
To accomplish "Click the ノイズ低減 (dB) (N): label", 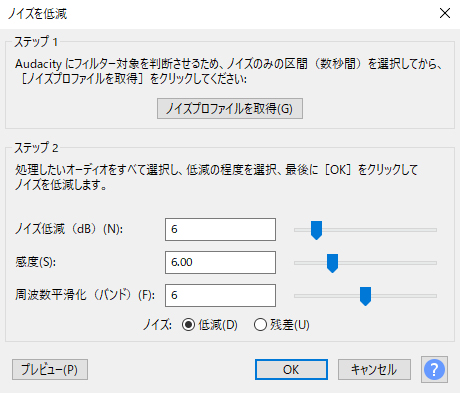I will [x=69, y=229].
